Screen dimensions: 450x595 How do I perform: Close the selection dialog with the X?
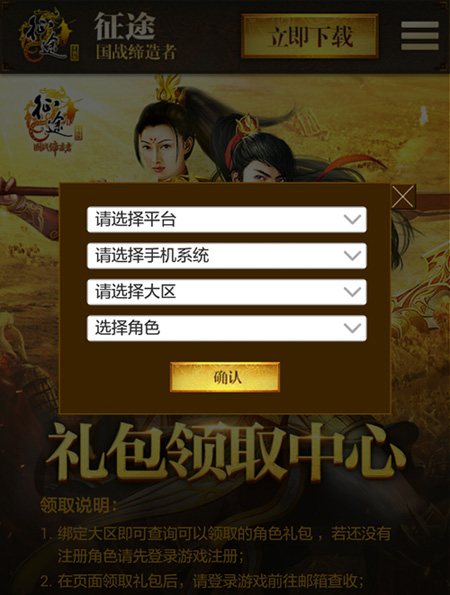tap(403, 197)
